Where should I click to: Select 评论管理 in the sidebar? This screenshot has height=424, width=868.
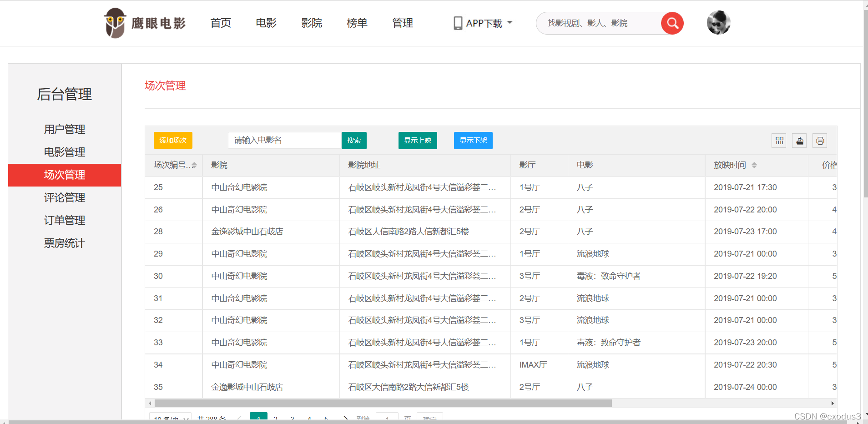tap(65, 198)
